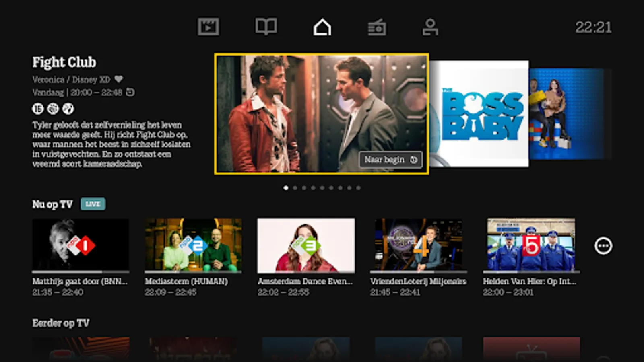Open the on-demand video section icon

(x=208, y=27)
